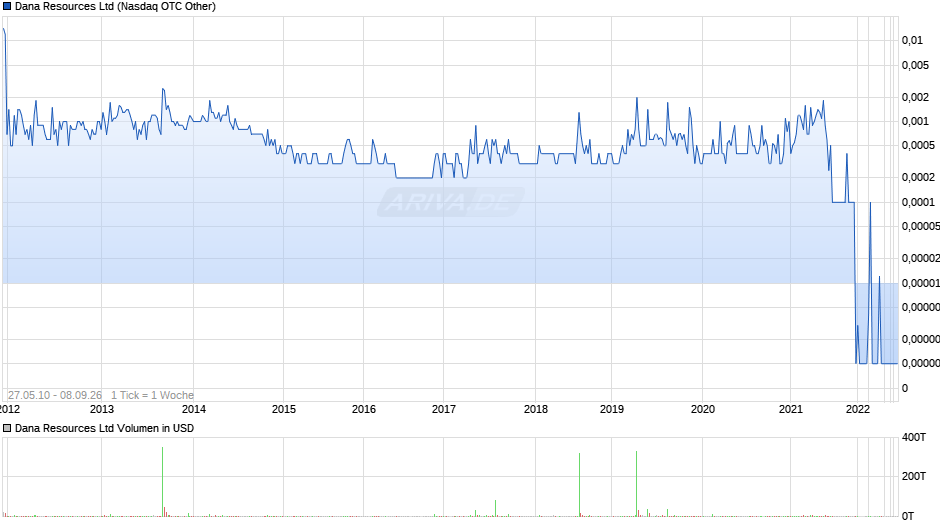Select the 'Dana Resources Ltd Volumen in USD' label
The image size is (940, 526).
pos(104,428)
